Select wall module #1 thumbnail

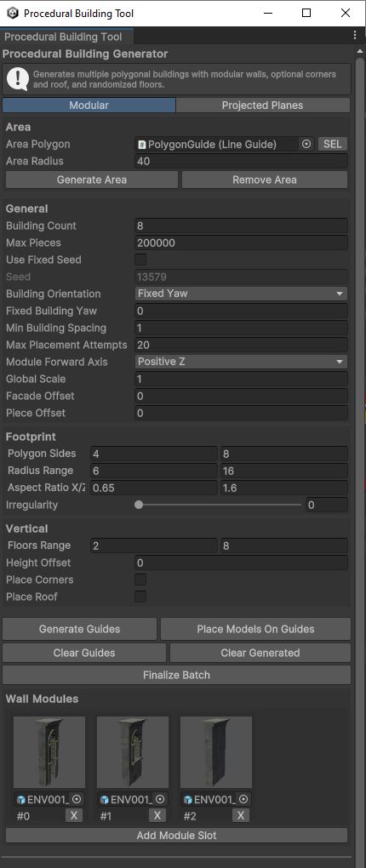click(132, 752)
